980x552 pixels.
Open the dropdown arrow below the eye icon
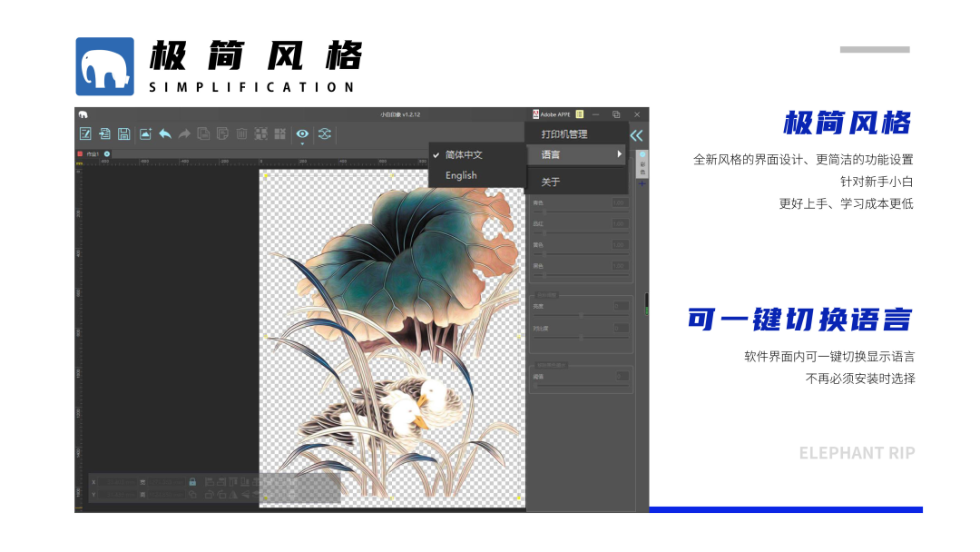302,143
